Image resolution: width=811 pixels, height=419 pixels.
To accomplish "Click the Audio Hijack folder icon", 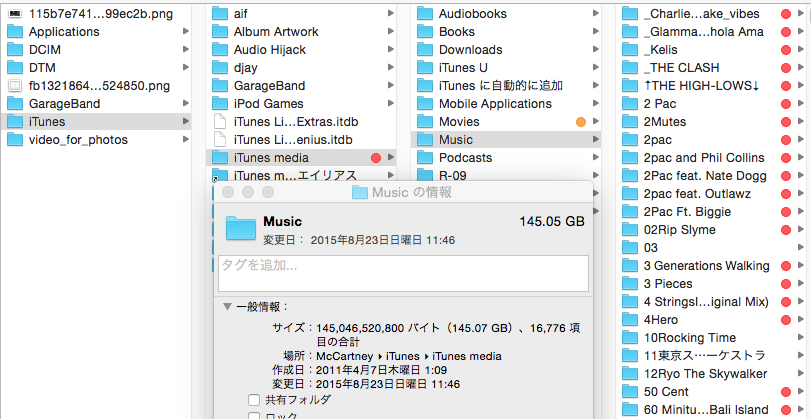I will click(220, 50).
